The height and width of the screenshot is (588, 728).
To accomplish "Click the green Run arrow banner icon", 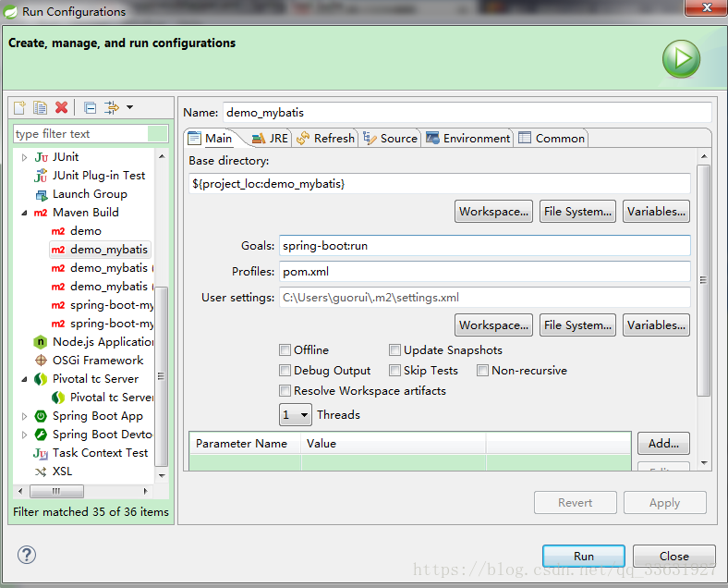I will click(681, 59).
